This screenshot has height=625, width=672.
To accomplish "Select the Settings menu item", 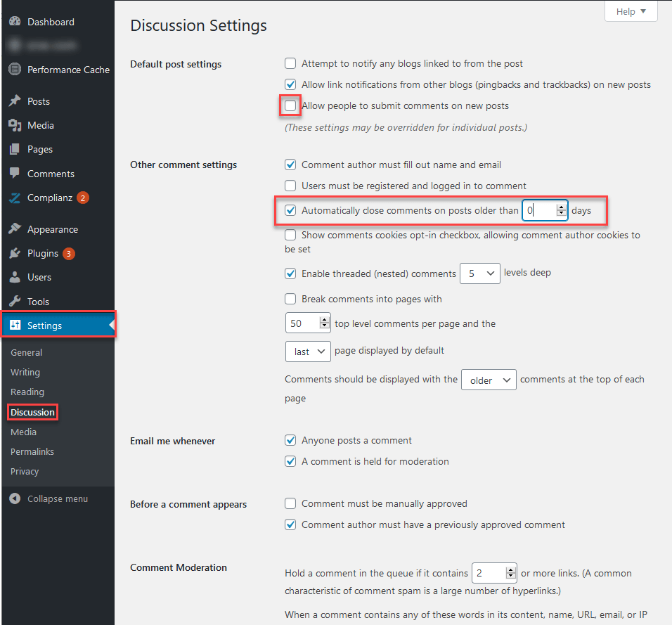I will tap(58, 326).
